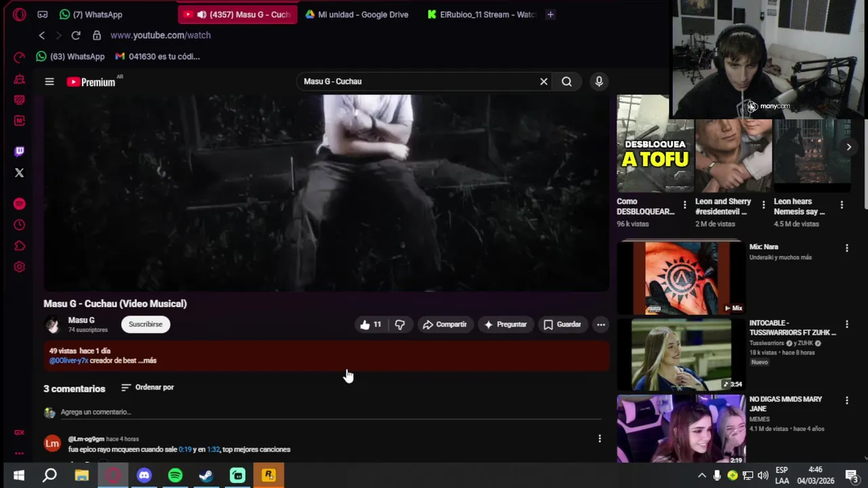Share video with Compartir button

[444, 325]
